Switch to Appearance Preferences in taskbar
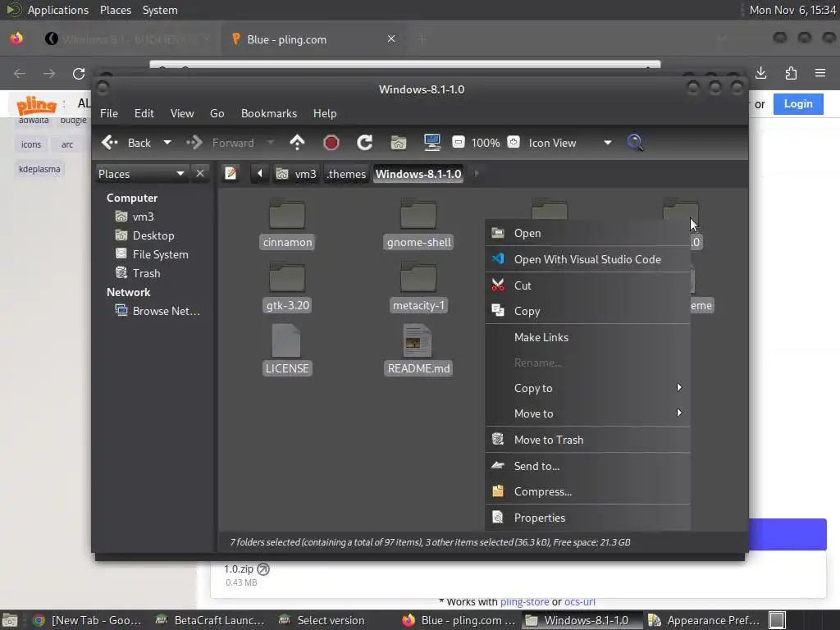Image resolution: width=840 pixels, height=630 pixels. pyautogui.click(x=705, y=620)
